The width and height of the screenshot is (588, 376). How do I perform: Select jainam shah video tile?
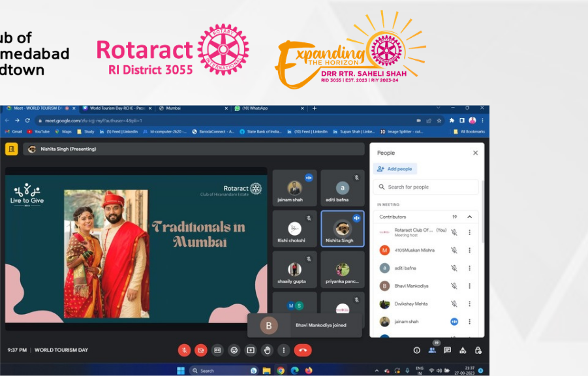(x=295, y=188)
